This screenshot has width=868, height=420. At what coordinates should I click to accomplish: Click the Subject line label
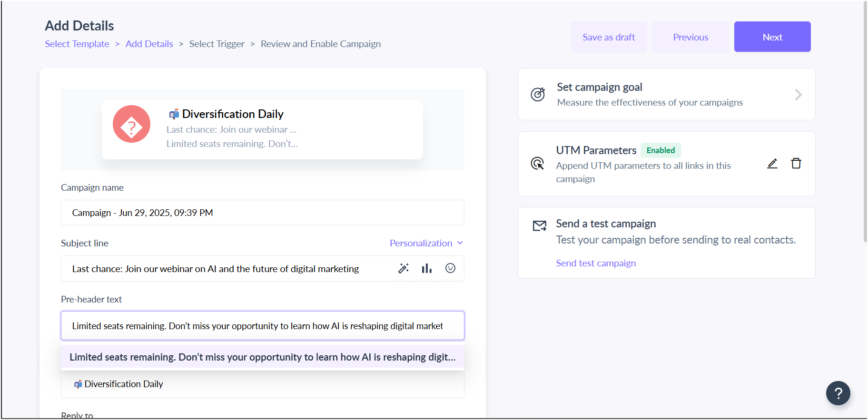click(85, 243)
